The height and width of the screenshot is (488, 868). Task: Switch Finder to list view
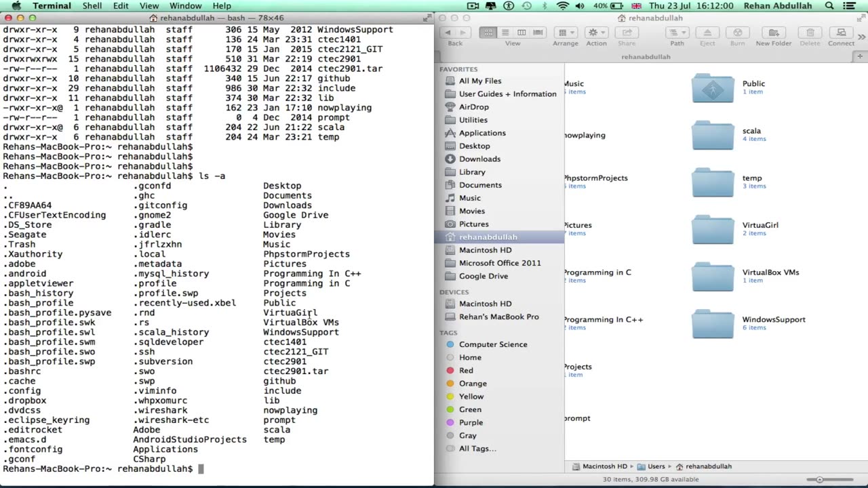pos(505,33)
